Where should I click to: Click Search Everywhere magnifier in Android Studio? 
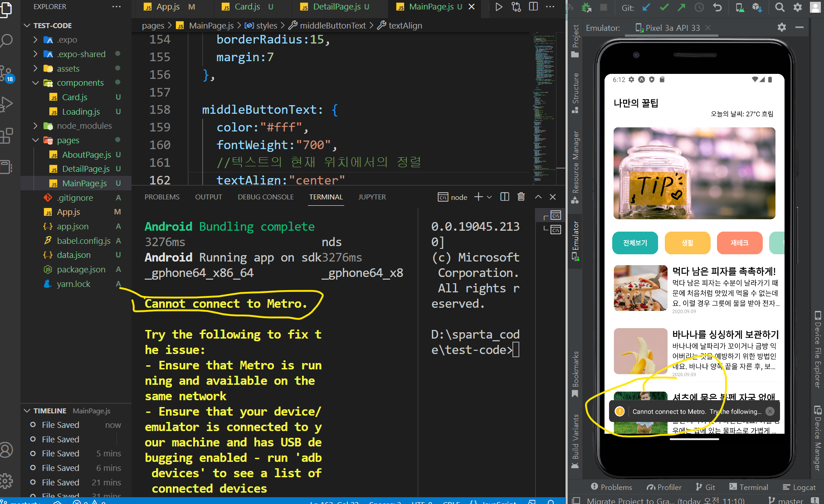(x=780, y=7)
